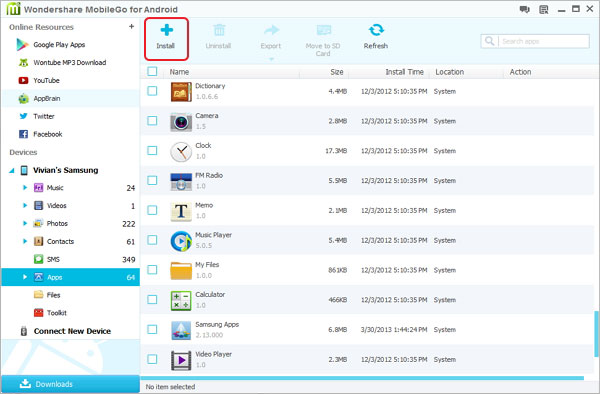Select the Apps category label
Screen dimensions: 600x394
tap(55, 277)
